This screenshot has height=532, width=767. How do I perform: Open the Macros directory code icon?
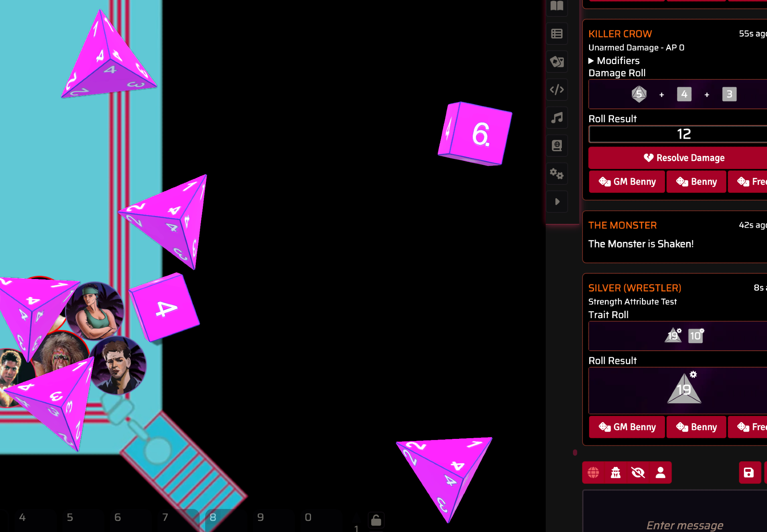(x=557, y=90)
